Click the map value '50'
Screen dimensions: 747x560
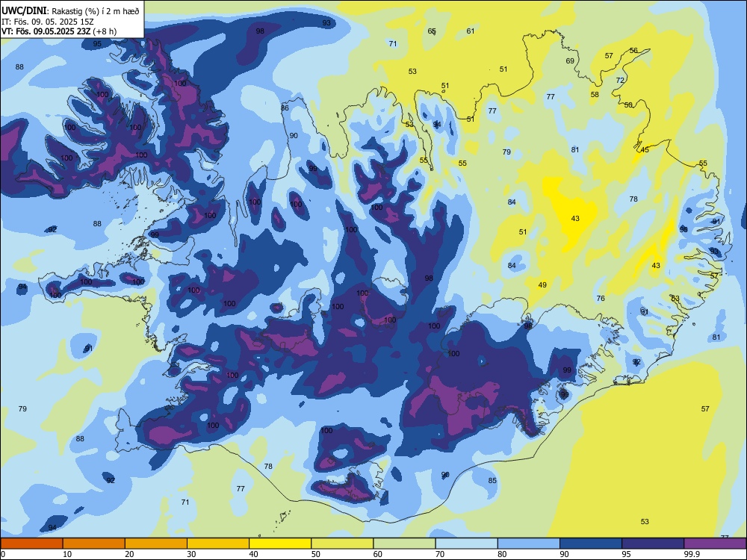pyautogui.click(x=628, y=105)
